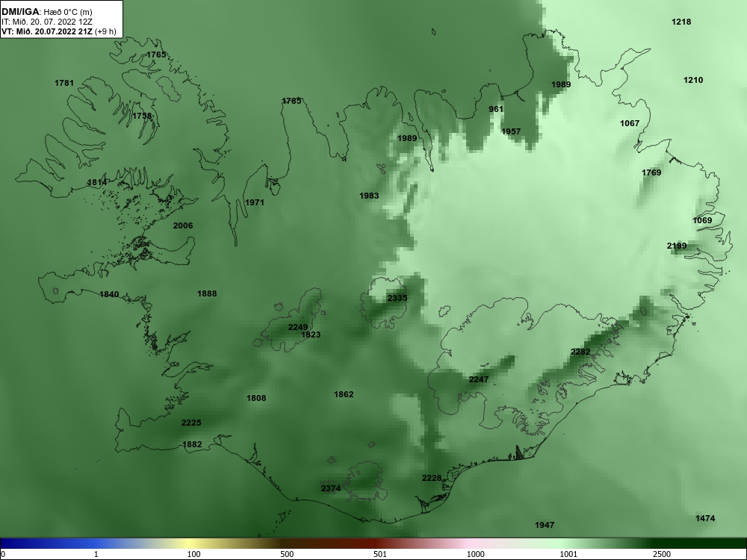
Task: Select the 2335 value on the glacier
Action: pyautogui.click(x=397, y=298)
